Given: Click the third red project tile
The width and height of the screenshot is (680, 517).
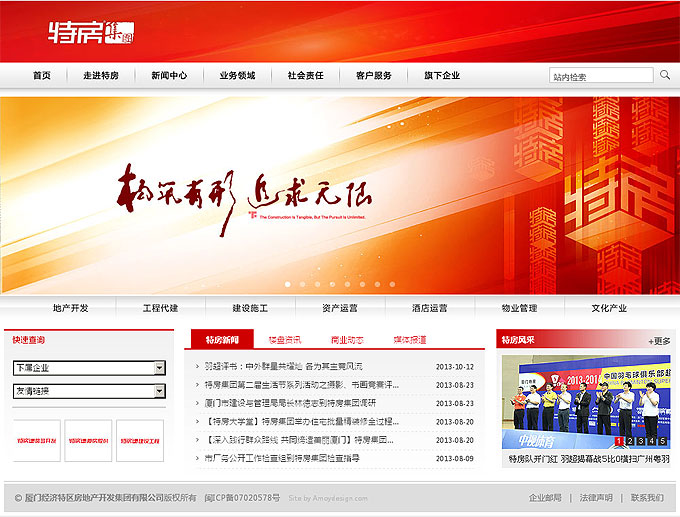Looking at the screenshot, I should (140, 440).
